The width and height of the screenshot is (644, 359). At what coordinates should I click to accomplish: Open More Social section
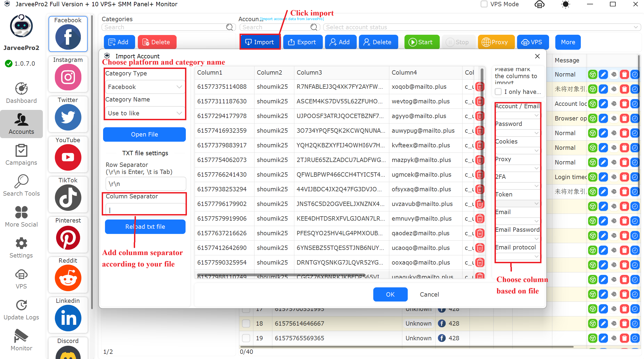[x=21, y=217]
